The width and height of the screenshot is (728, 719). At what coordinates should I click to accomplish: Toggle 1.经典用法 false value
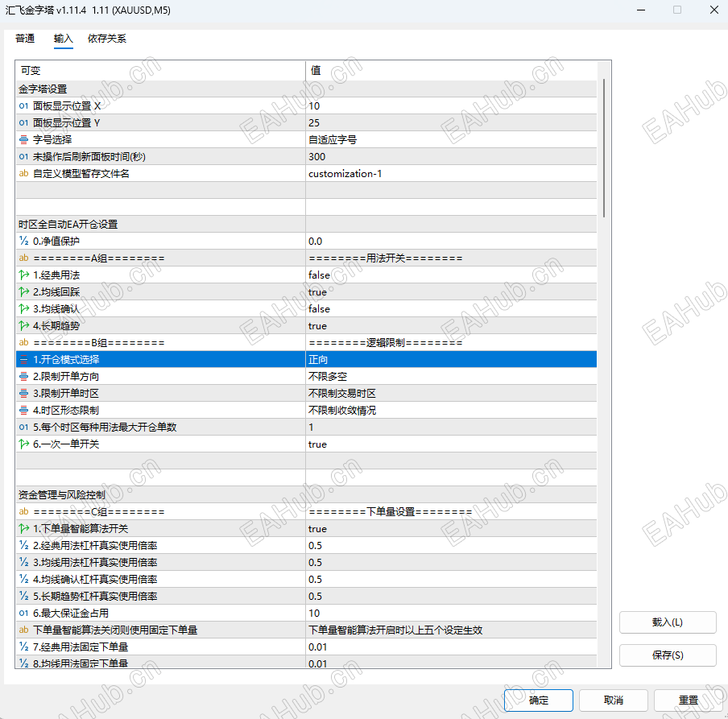point(451,275)
